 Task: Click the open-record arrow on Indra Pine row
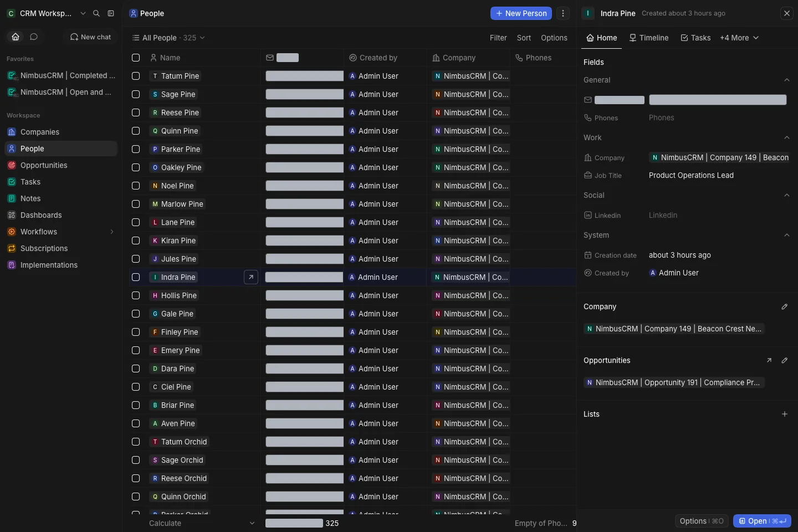tap(251, 277)
